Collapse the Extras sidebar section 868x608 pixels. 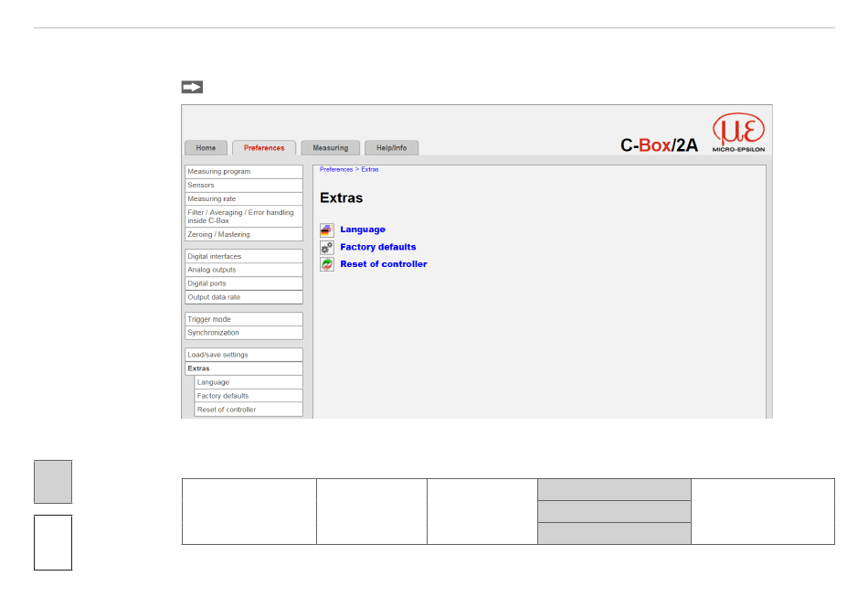coord(244,368)
